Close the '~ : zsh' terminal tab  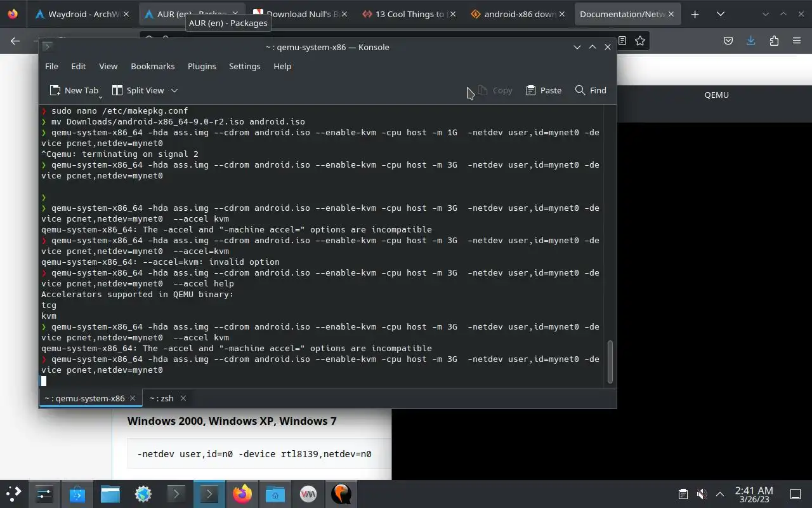[183, 398]
